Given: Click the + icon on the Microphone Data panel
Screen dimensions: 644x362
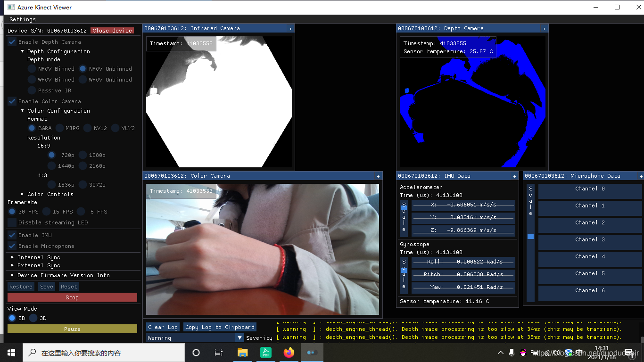Looking at the screenshot, I should coord(640,176).
